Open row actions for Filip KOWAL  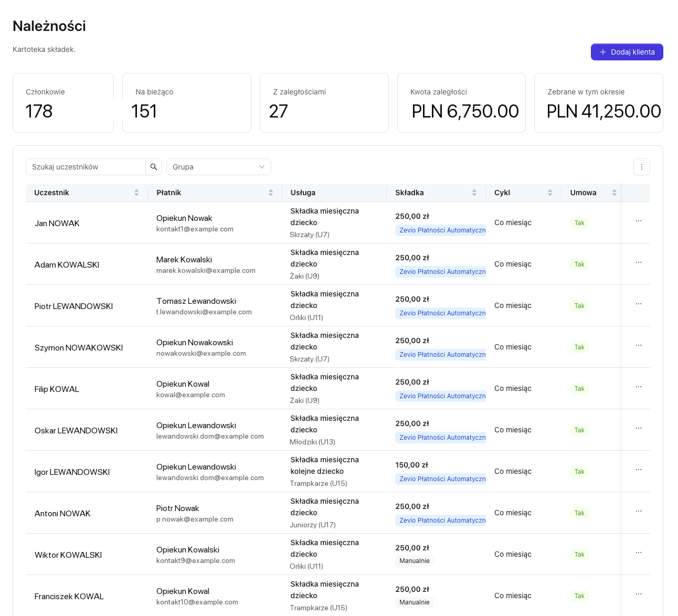click(639, 387)
